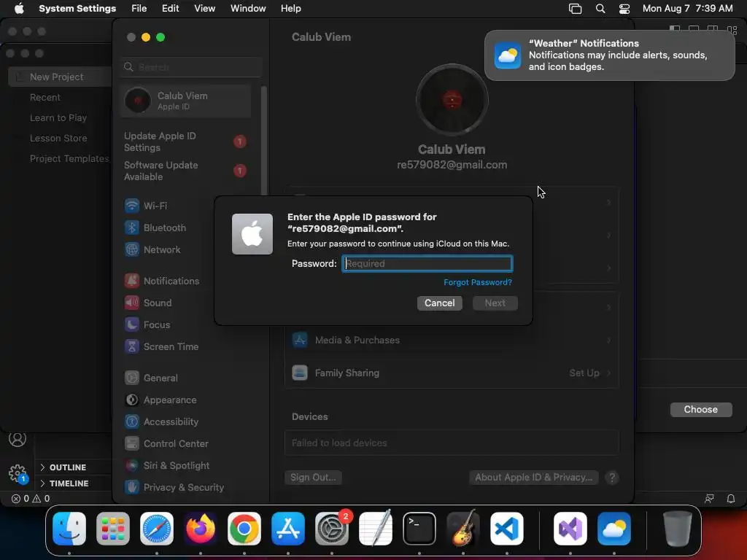The width and height of the screenshot is (747, 560).
Task: Click the System Settings search field
Action: pos(192,67)
